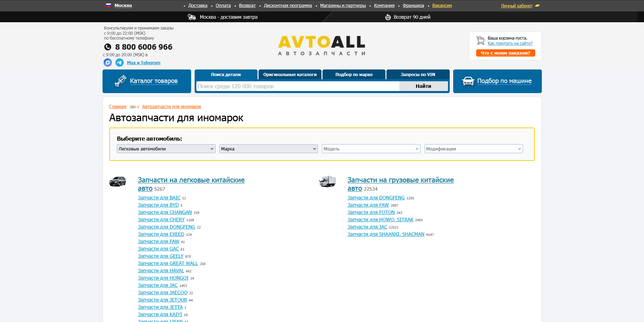Select the Поиск детали tab
The image size is (644, 322).
pyautogui.click(x=226, y=74)
